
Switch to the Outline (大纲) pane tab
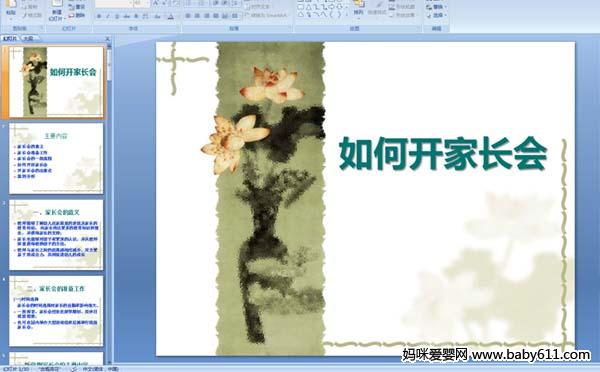click(28, 38)
